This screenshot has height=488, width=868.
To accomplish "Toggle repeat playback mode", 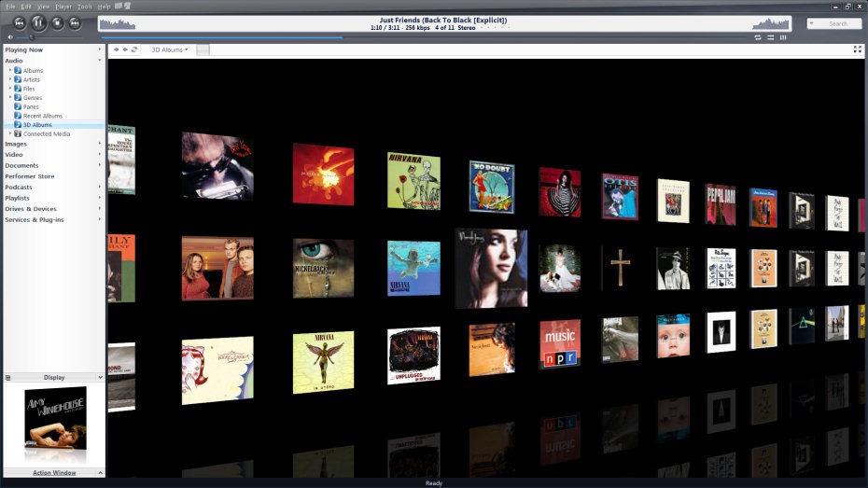I will coord(757,37).
